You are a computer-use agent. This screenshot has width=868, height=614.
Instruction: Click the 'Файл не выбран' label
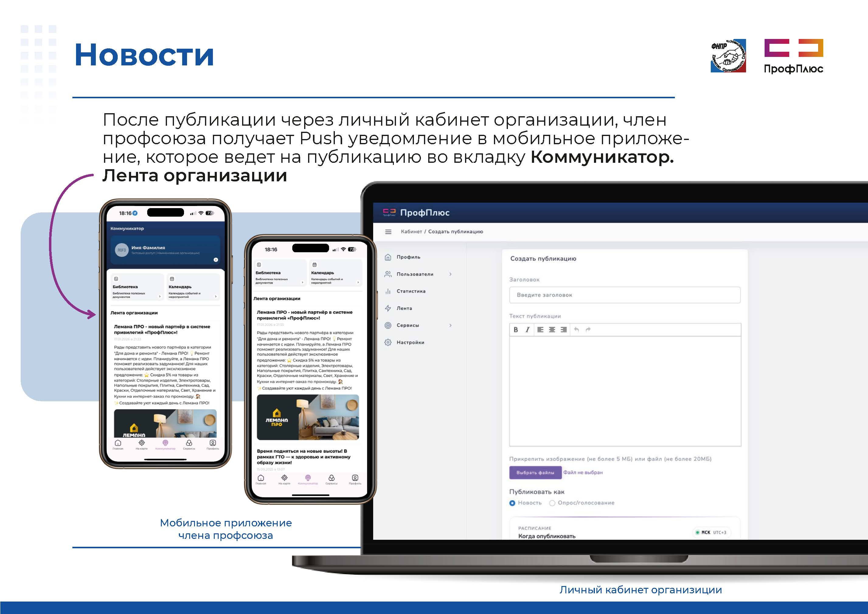(583, 473)
